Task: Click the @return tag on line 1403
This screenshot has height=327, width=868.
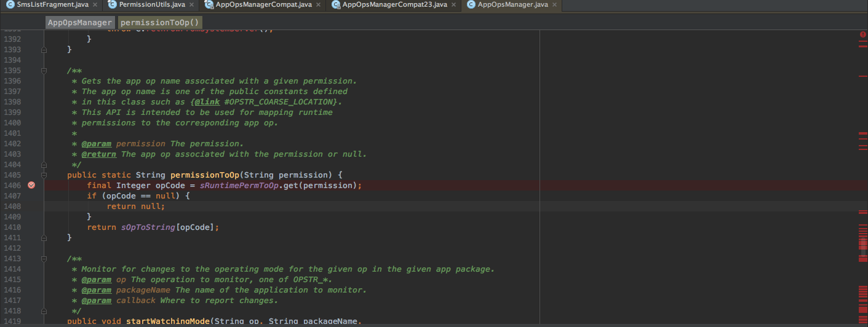Action: [99, 154]
